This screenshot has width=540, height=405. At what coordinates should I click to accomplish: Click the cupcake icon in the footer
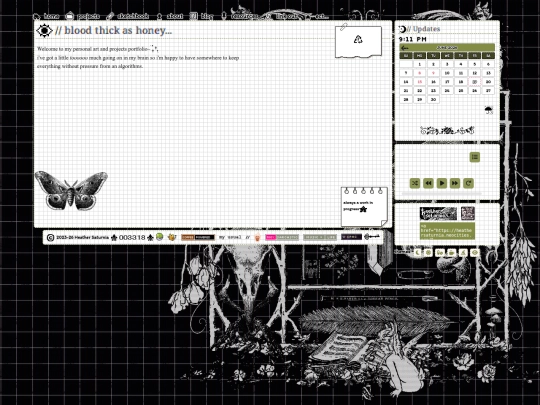click(x=257, y=237)
